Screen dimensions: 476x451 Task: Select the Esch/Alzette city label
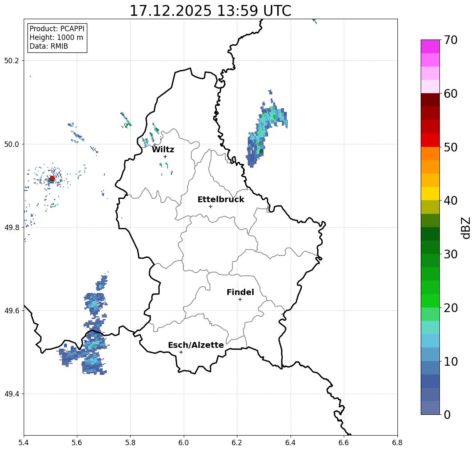[x=196, y=345]
